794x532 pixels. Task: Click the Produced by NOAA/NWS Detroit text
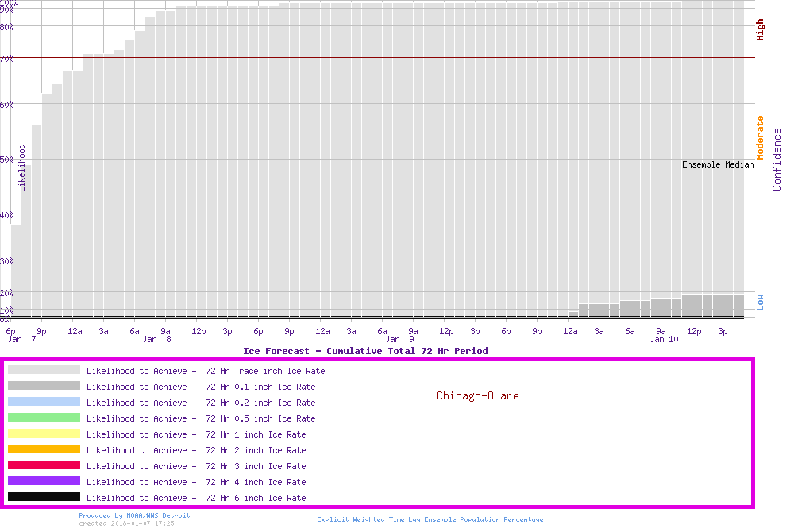(134, 515)
